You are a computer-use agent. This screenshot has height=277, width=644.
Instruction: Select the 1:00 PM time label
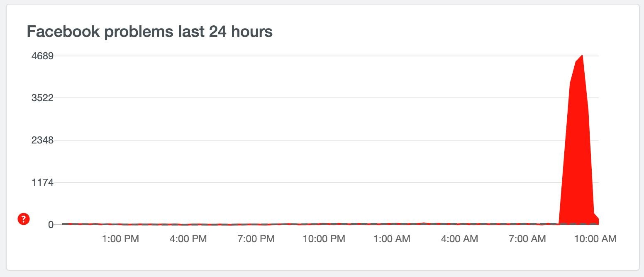pos(120,239)
